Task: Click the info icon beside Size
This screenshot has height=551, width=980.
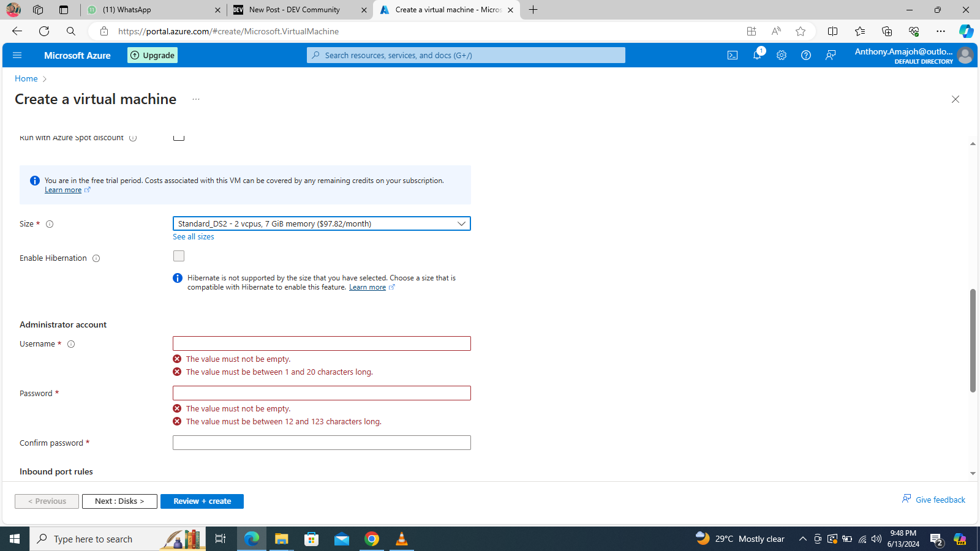Action: [x=50, y=224]
